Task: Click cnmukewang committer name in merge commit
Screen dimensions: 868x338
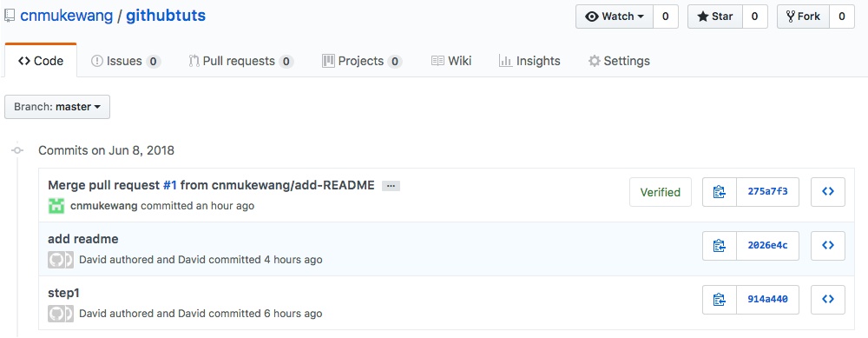Action: 104,206
